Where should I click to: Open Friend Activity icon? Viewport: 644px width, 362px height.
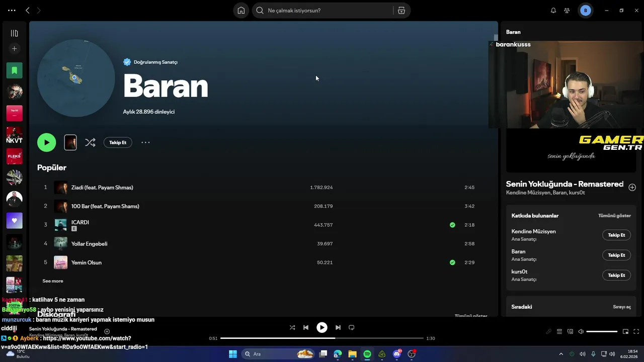coord(567,11)
